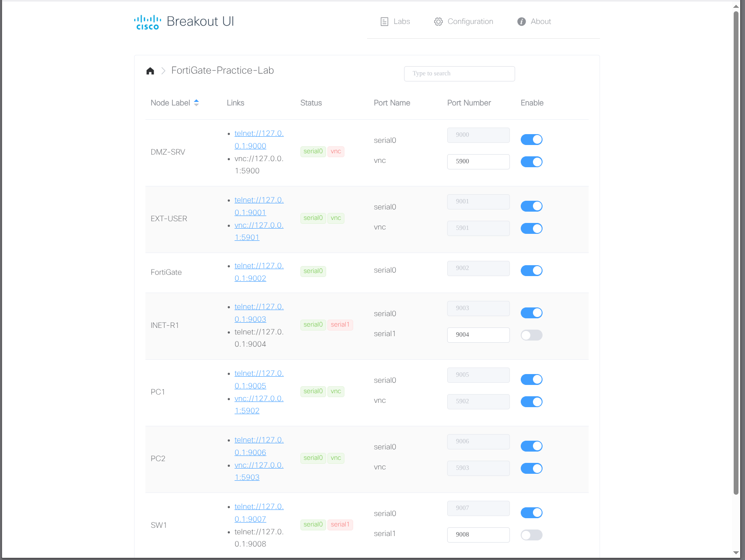Open telnet://127.0.0.1:9006 link
Viewport: 745px width, 560px height.
point(259,446)
